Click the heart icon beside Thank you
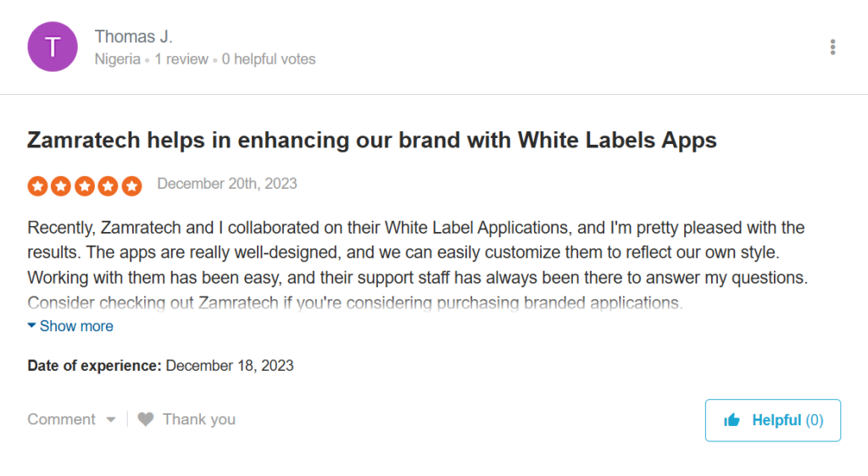This screenshot has width=868, height=476. point(146,419)
